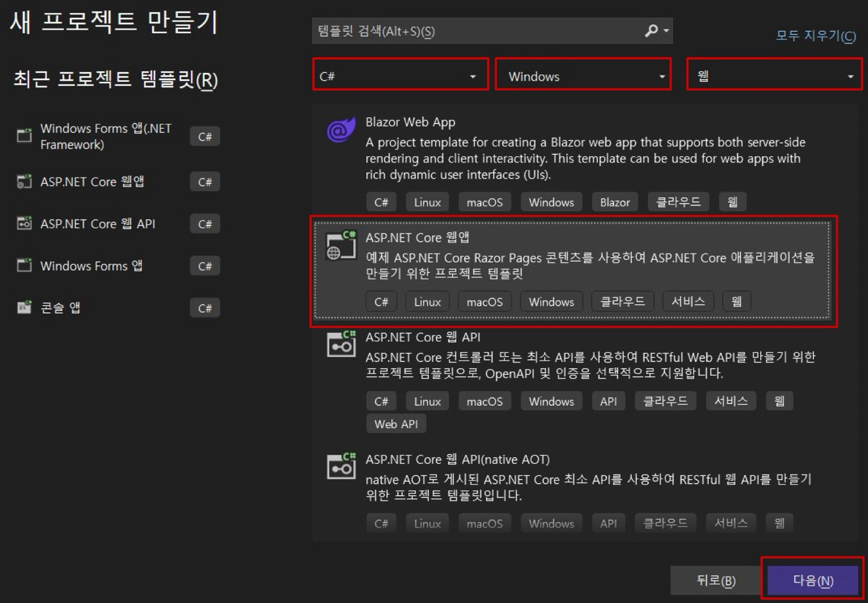
Task: Select the Blazor Web App template title
Action: point(410,122)
